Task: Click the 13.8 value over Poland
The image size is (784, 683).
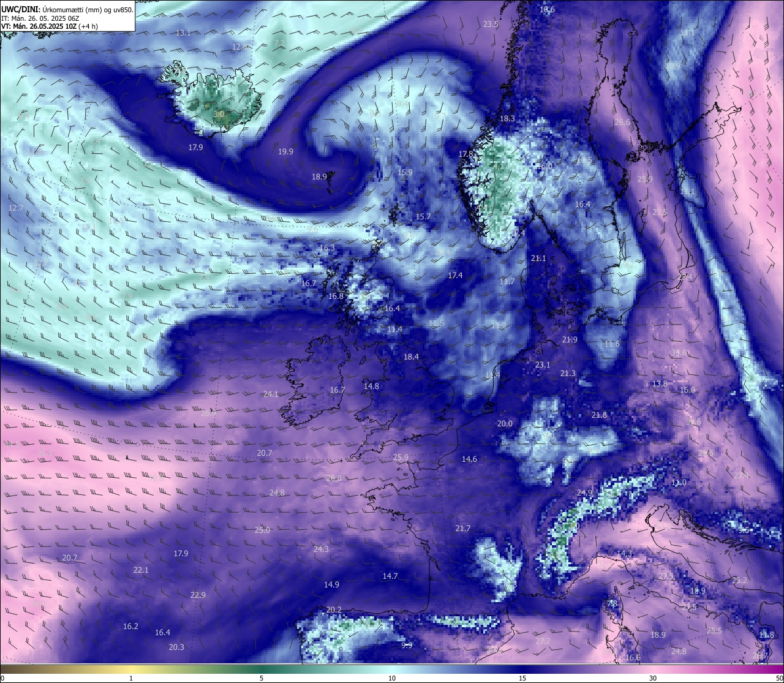Action: [660, 384]
